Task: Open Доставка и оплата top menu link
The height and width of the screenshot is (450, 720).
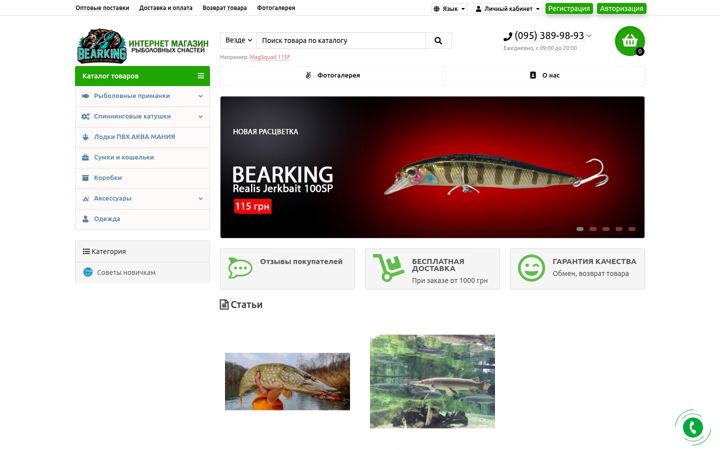Action: click(x=166, y=8)
